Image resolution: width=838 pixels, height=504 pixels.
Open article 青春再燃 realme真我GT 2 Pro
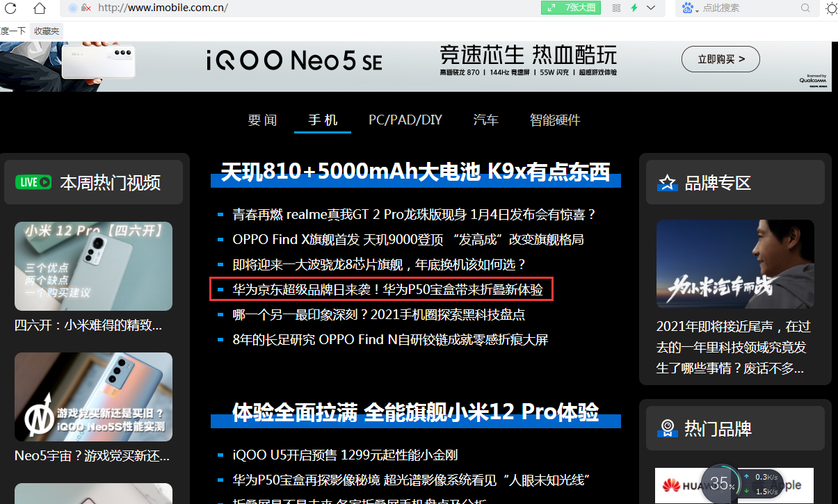[414, 215]
